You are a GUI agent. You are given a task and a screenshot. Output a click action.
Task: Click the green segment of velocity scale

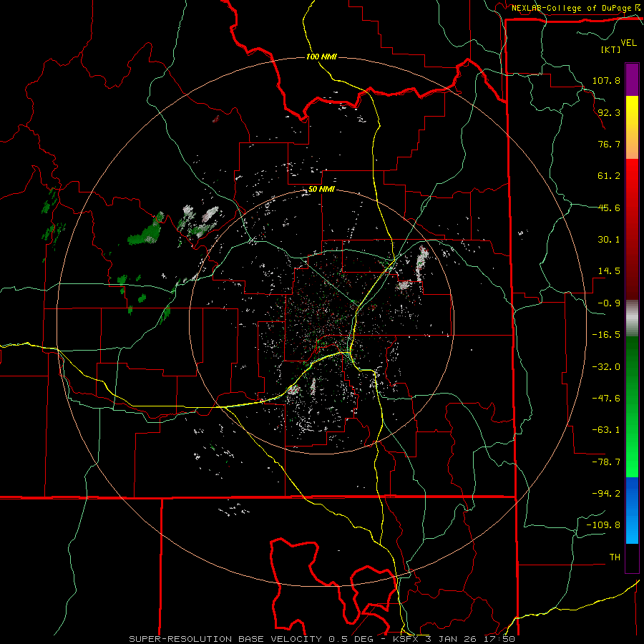pyautogui.click(x=632, y=406)
